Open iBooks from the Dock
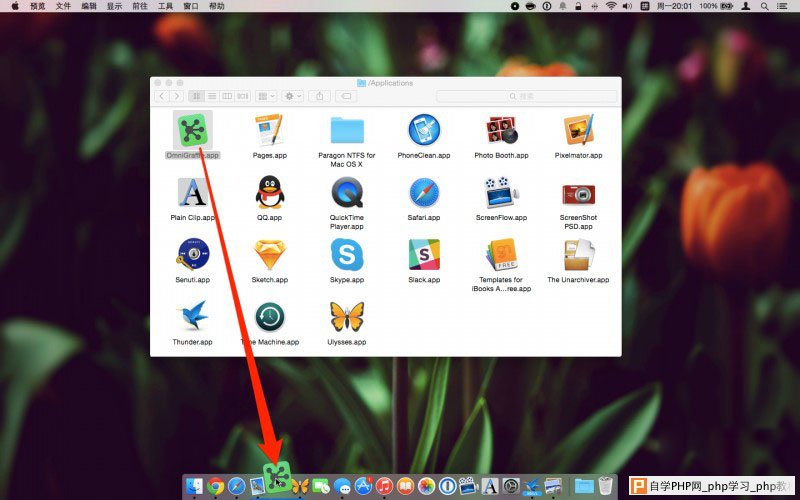The width and height of the screenshot is (800, 500). (x=405, y=486)
